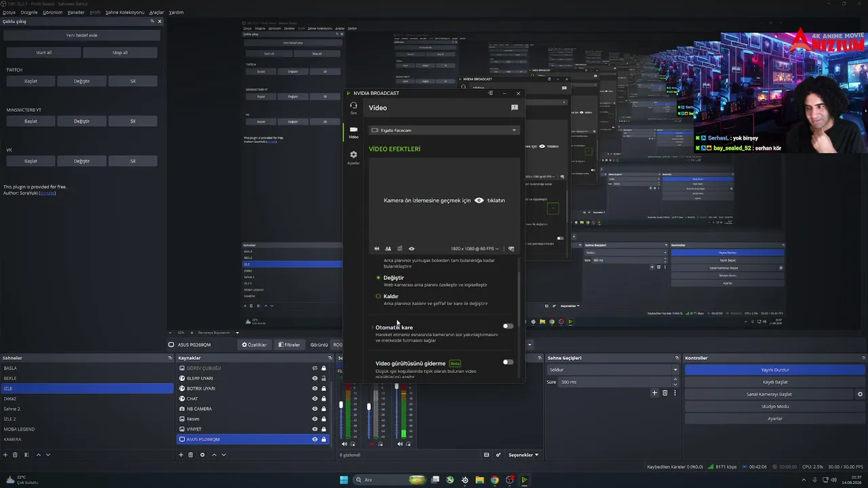
Task: Enable the Otomatik kare switch
Action: pyautogui.click(x=508, y=326)
